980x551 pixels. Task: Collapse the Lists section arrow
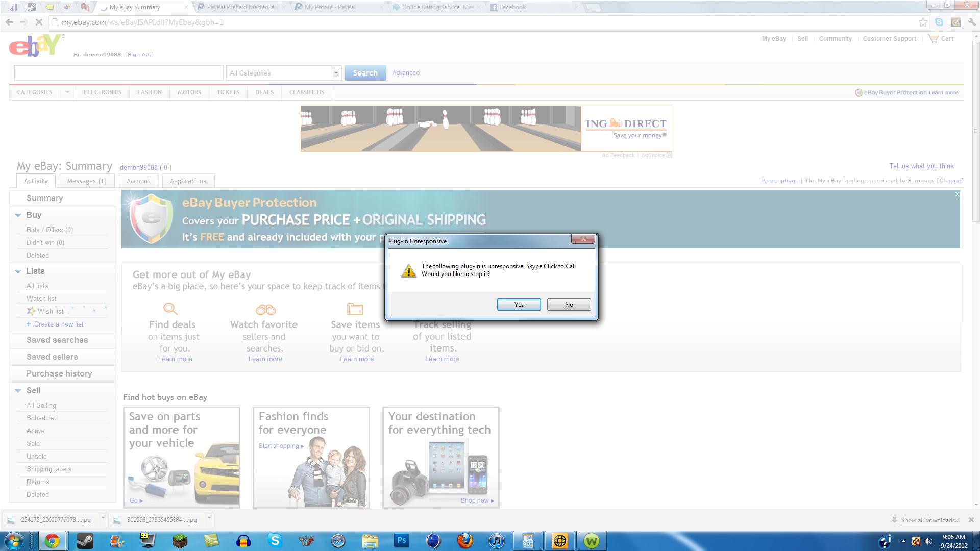[18, 271]
